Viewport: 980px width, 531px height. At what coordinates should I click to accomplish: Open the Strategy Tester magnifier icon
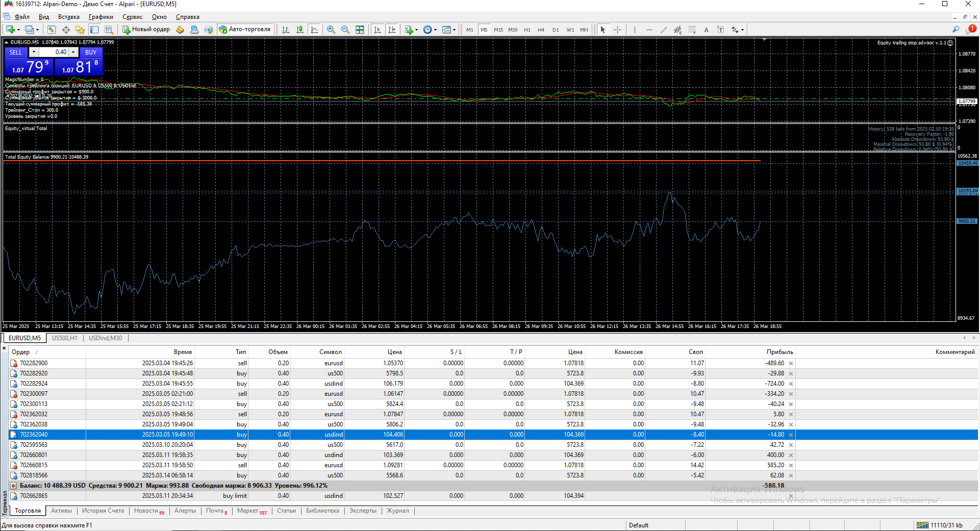point(109,30)
